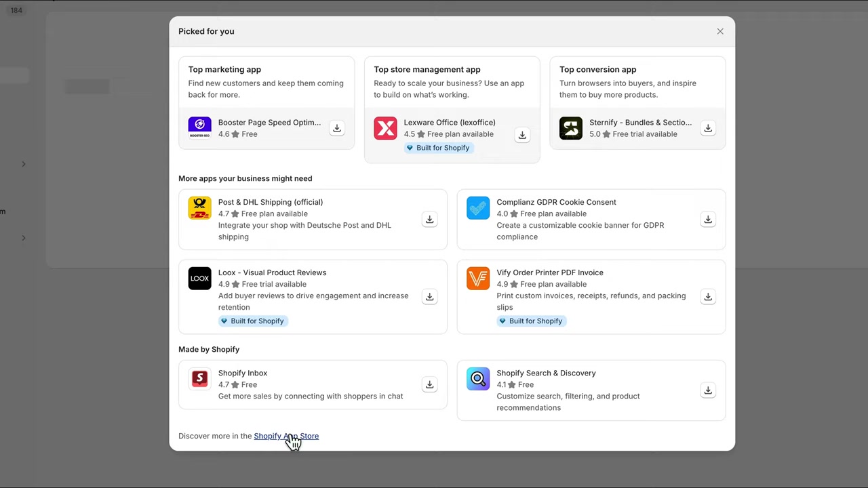Screen dimensions: 868x488
Task: Open the Shopify App Store link
Action: pos(286,436)
